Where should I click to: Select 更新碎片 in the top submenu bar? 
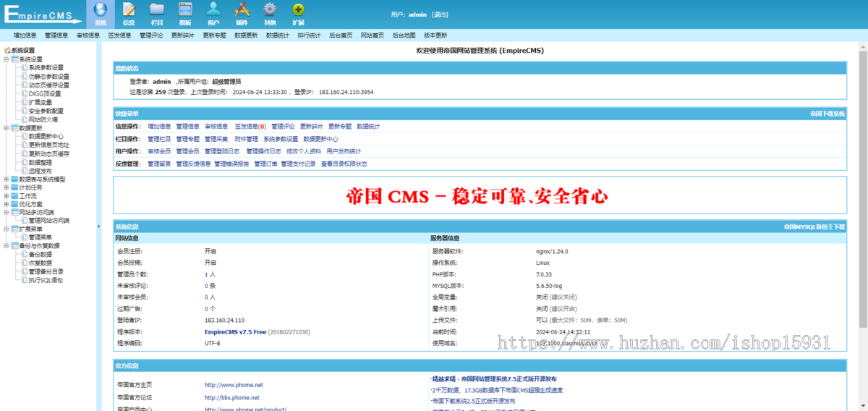(183, 35)
